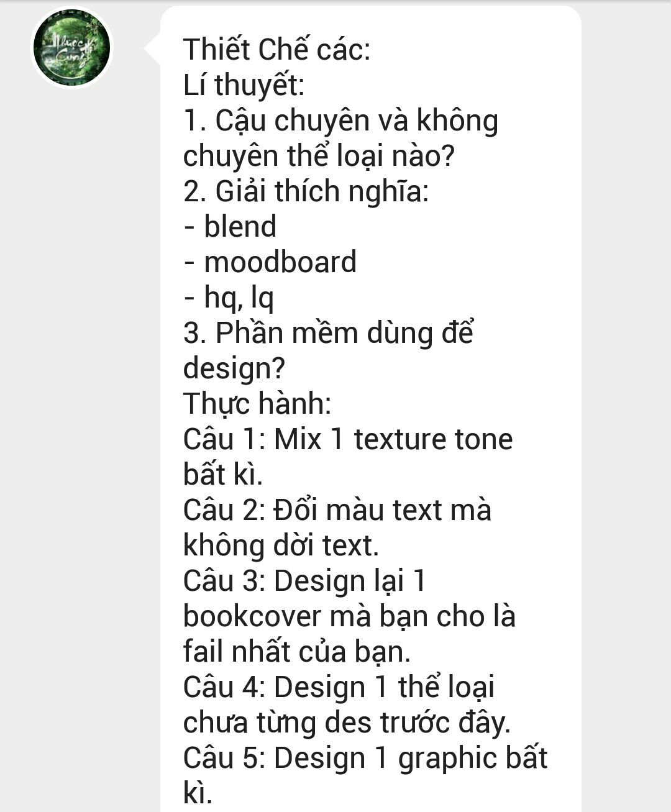
Task: Tap "Câu 3: Design lại 1" line
Action: pyautogui.click(x=304, y=582)
